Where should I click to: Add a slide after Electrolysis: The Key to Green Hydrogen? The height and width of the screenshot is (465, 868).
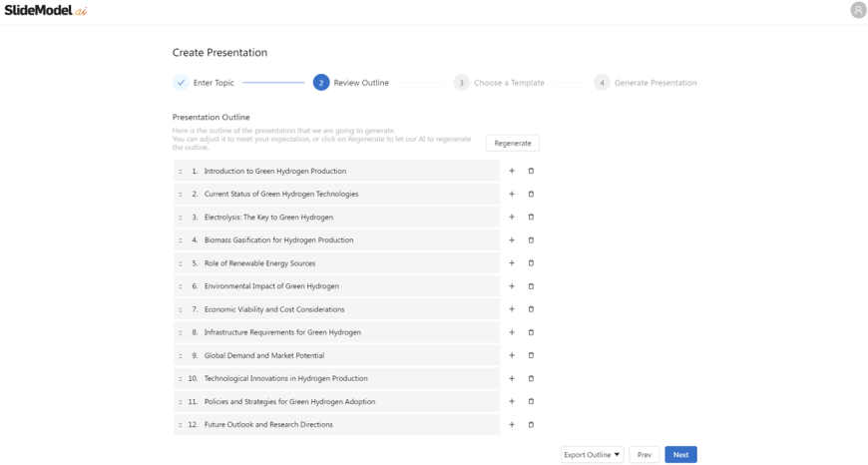click(512, 217)
